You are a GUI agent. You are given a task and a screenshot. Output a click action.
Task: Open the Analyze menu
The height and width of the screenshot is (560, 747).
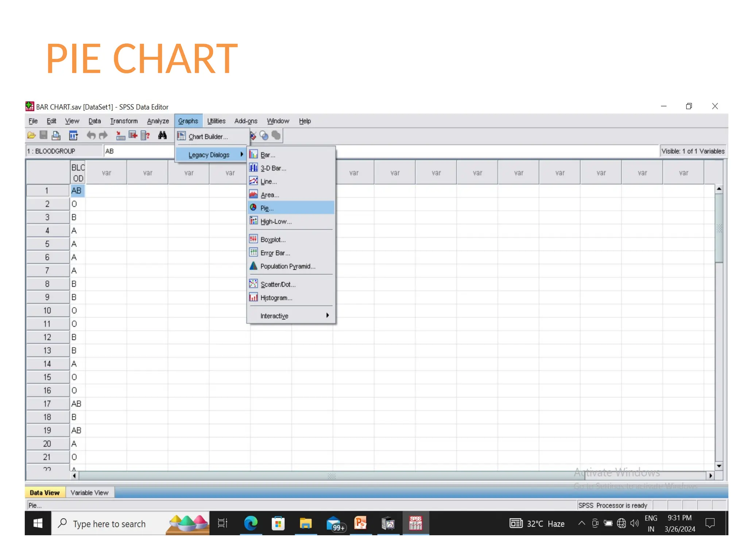point(158,121)
